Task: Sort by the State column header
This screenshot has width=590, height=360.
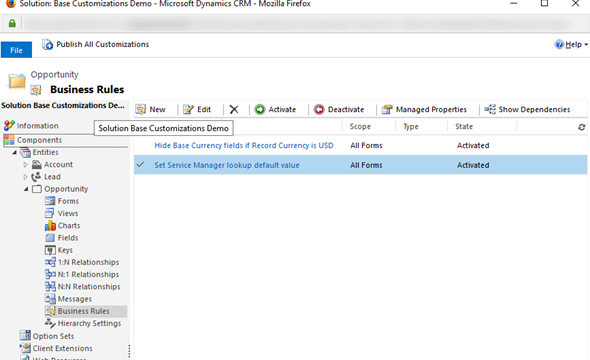Action: coord(464,127)
